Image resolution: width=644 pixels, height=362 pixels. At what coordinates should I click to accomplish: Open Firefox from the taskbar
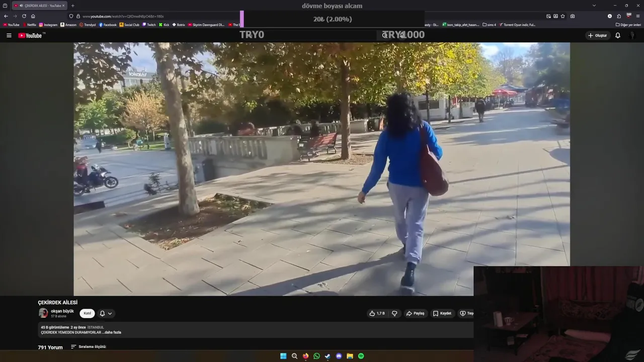pos(305,356)
